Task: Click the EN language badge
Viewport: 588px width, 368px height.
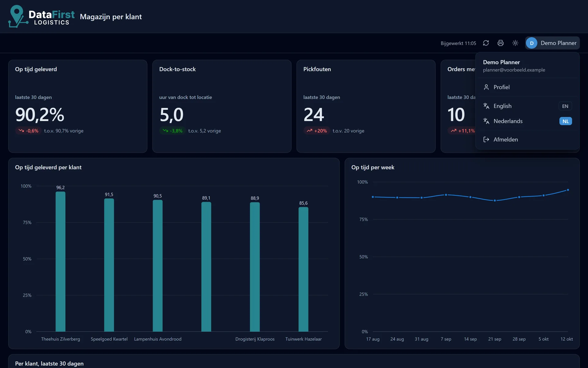Action: [565, 106]
